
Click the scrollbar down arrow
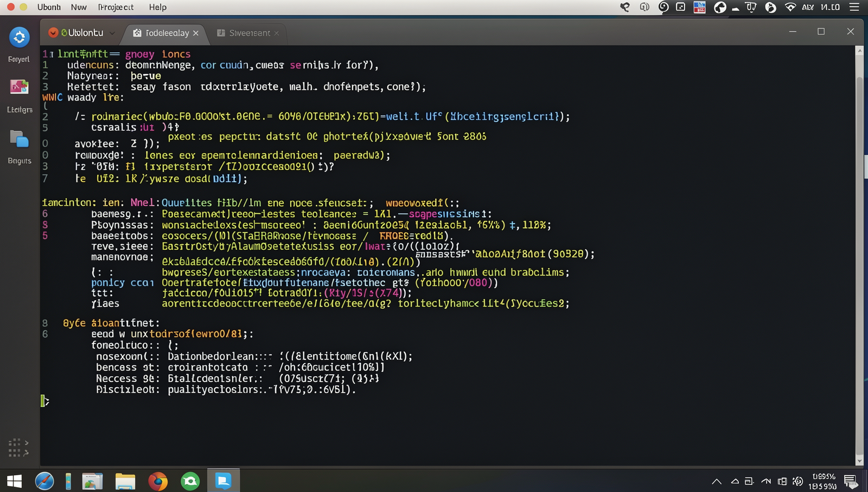point(859,461)
